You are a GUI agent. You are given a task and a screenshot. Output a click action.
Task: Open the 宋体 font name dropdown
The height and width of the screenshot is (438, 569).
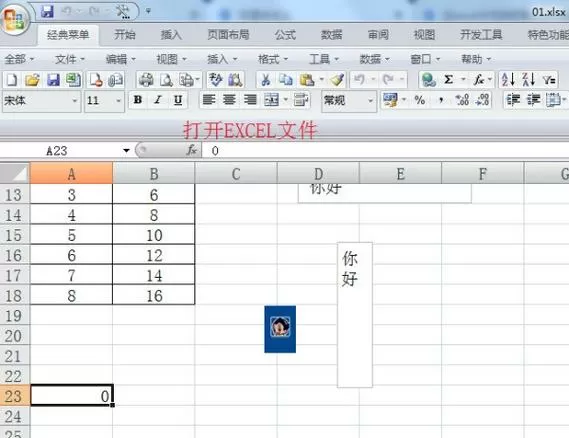pos(75,101)
